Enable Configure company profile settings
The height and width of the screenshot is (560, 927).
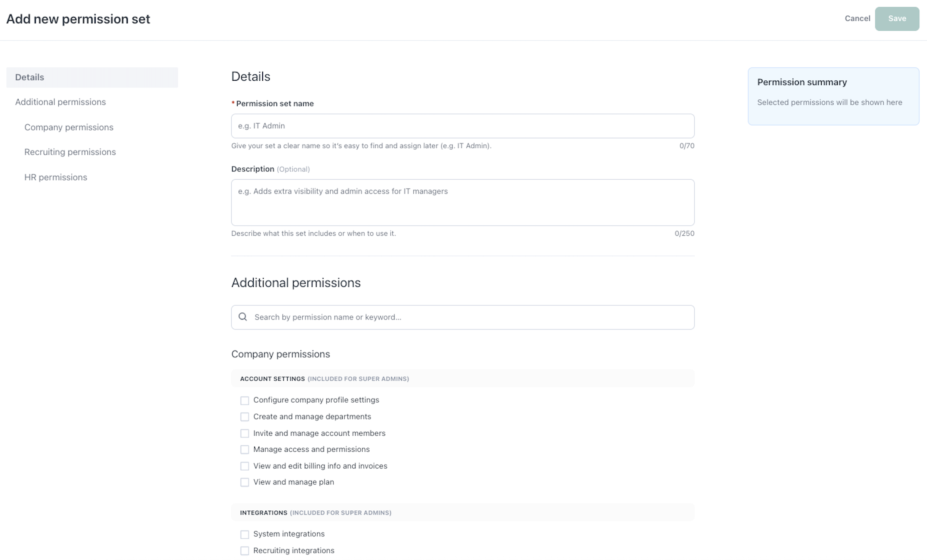point(245,400)
